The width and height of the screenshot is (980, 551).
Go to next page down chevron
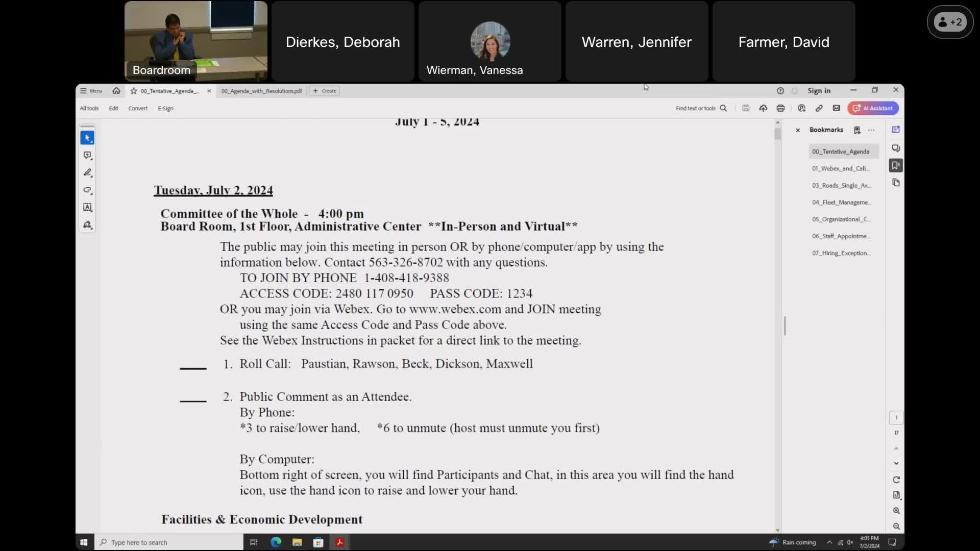(x=896, y=463)
